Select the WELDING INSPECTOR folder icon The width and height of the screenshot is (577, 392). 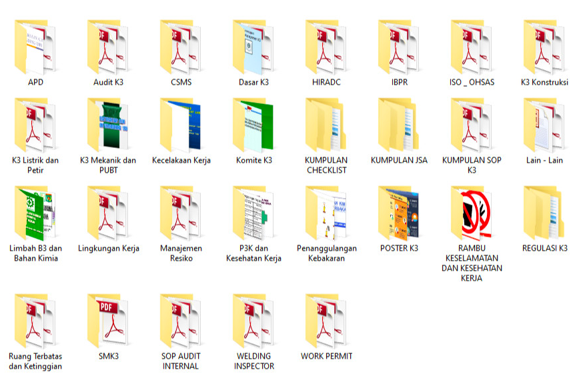pyautogui.click(x=254, y=321)
